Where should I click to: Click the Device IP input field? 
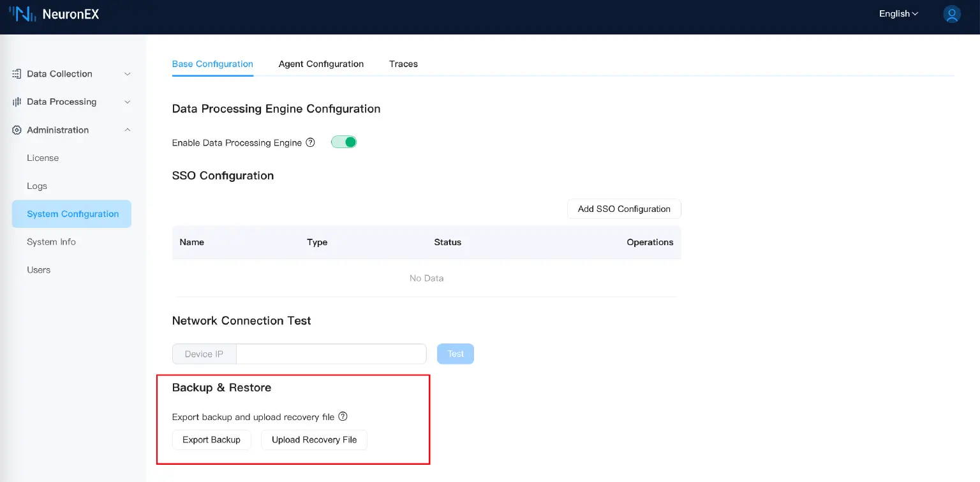(330, 354)
